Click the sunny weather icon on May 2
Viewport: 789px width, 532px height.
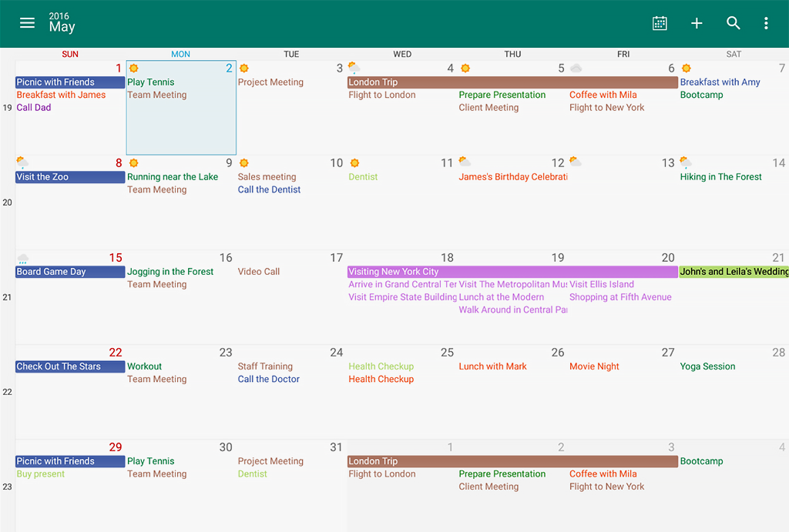(x=134, y=69)
